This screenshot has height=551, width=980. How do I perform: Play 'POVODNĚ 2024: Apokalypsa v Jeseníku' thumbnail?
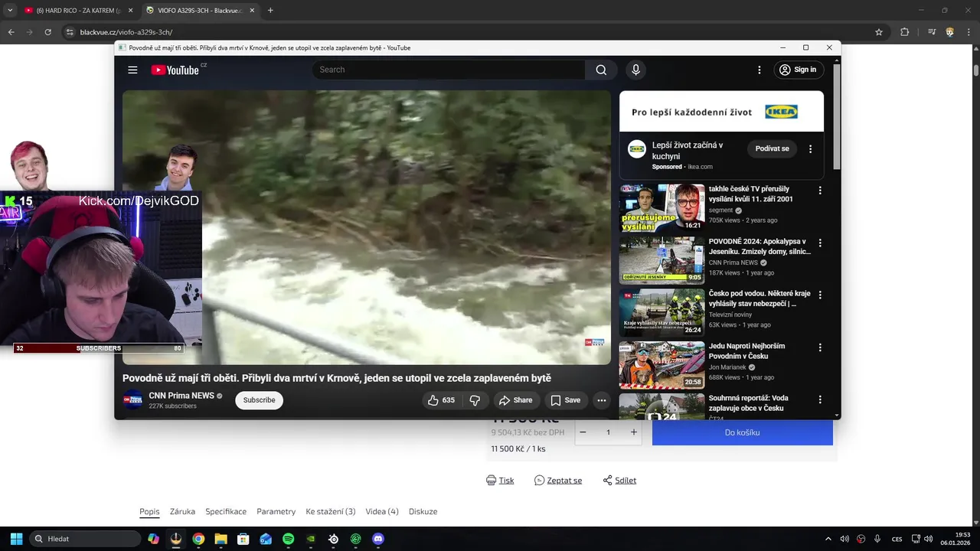[661, 260]
